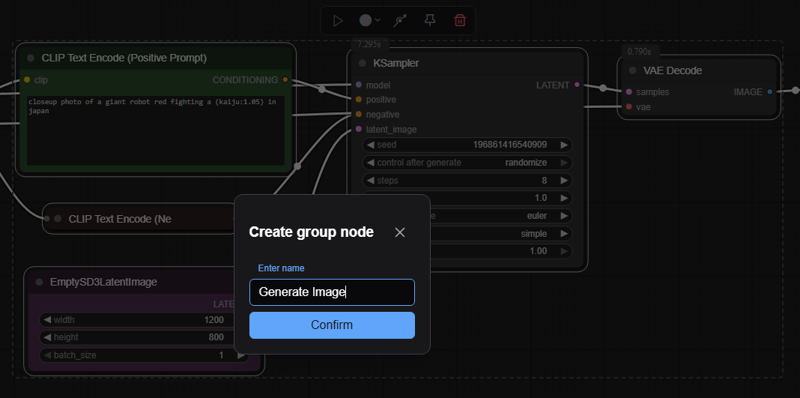
Task: Click the 7.295s execution time badge
Action: (x=369, y=44)
